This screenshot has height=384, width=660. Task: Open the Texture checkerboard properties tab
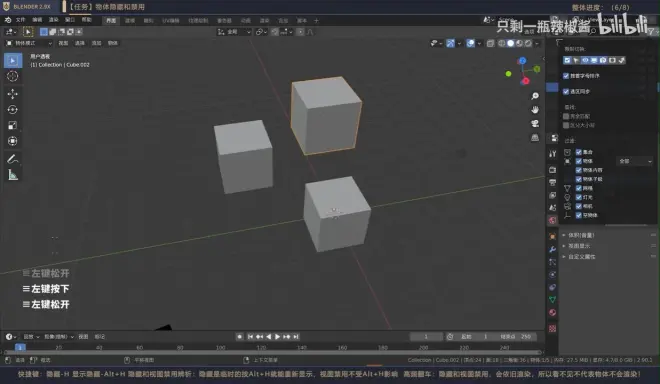(553, 328)
